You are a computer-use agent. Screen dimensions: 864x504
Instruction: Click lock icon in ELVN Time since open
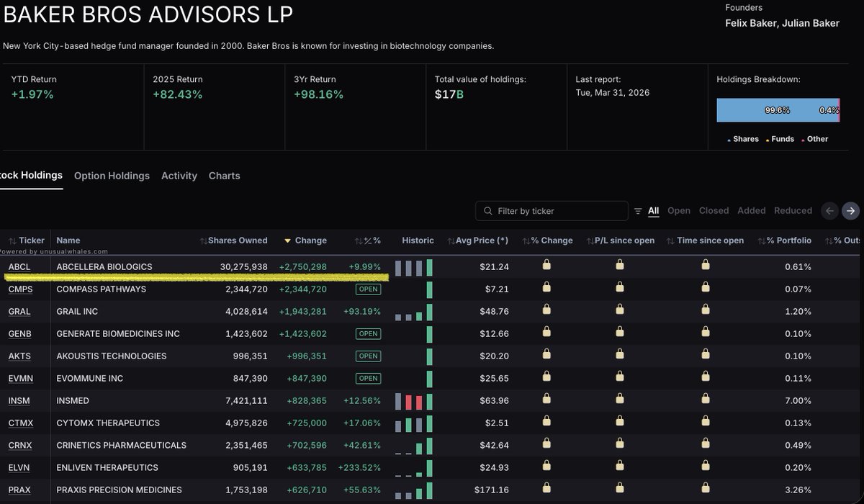click(x=706, y=466)
